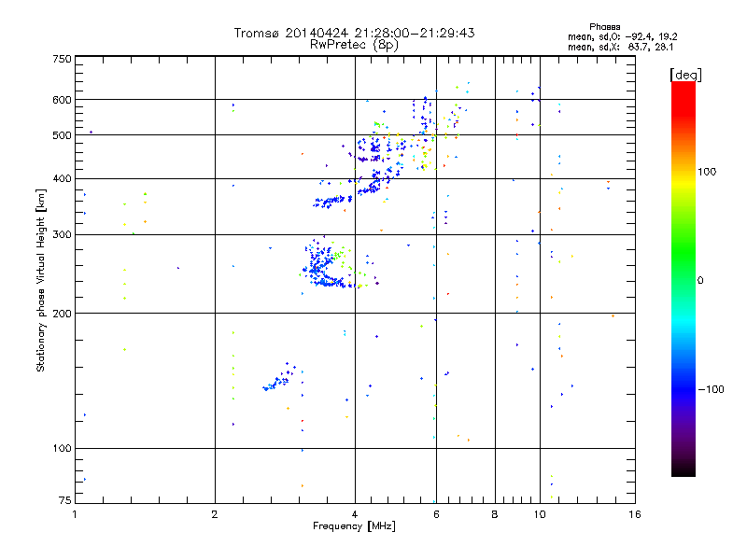Click the y-axis tick label '100'

[x=62, y=449]
